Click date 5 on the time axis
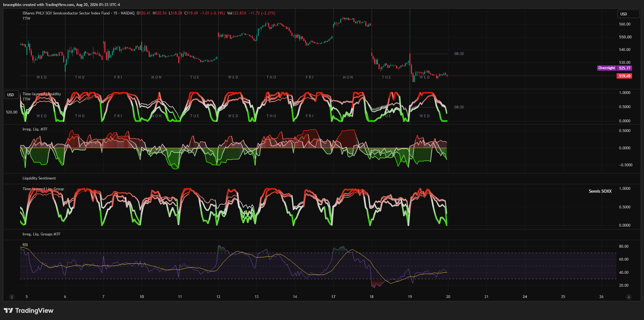Screen dimensions: 644x320 [27, 297]
